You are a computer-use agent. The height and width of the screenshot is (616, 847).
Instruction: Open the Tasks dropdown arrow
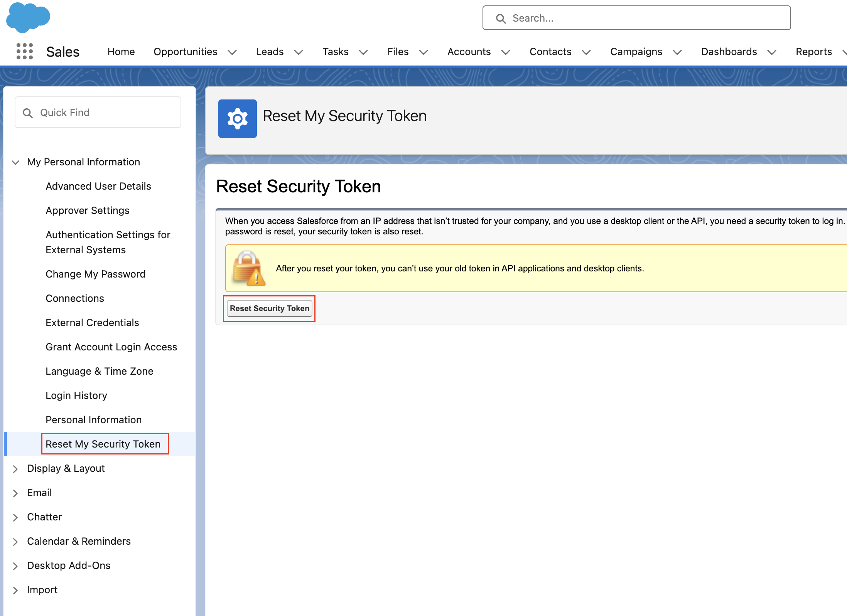(363, 52)
